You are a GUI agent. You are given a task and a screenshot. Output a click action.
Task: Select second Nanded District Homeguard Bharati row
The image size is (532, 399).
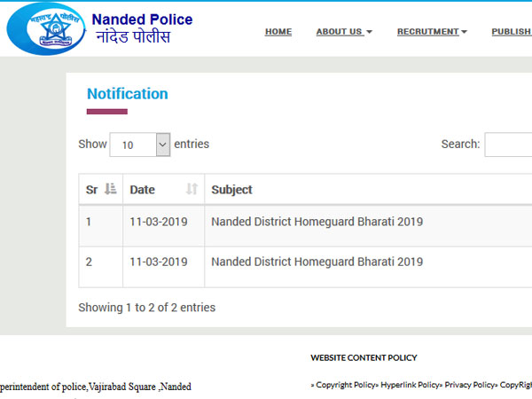click(317, 262)
